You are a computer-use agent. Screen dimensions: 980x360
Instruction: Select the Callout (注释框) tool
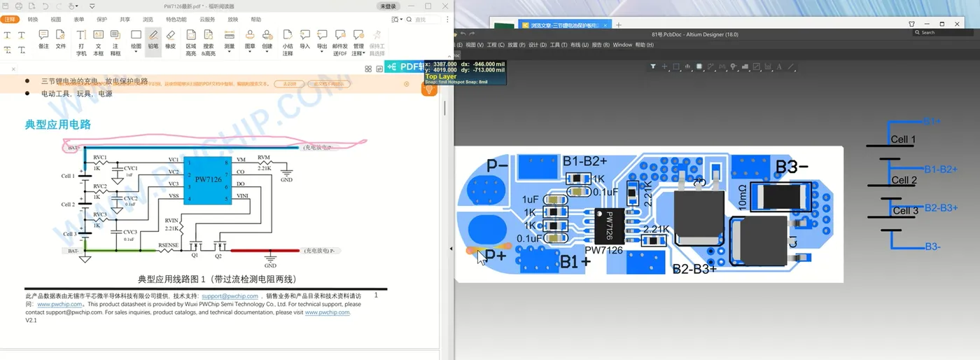click(x=115, y=43)
